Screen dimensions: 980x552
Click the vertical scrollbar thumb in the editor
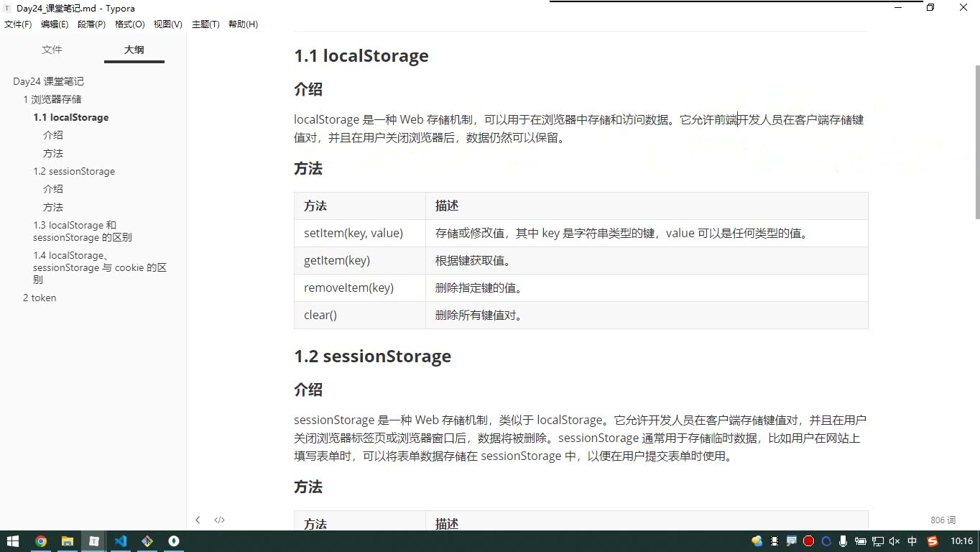(x=977, y=142)
